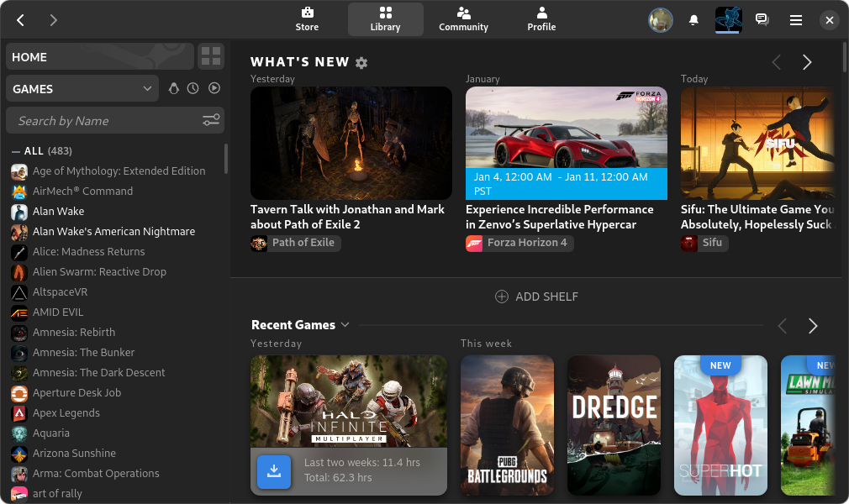Click the Arizona Sunshine icon

tap(19, 454)
